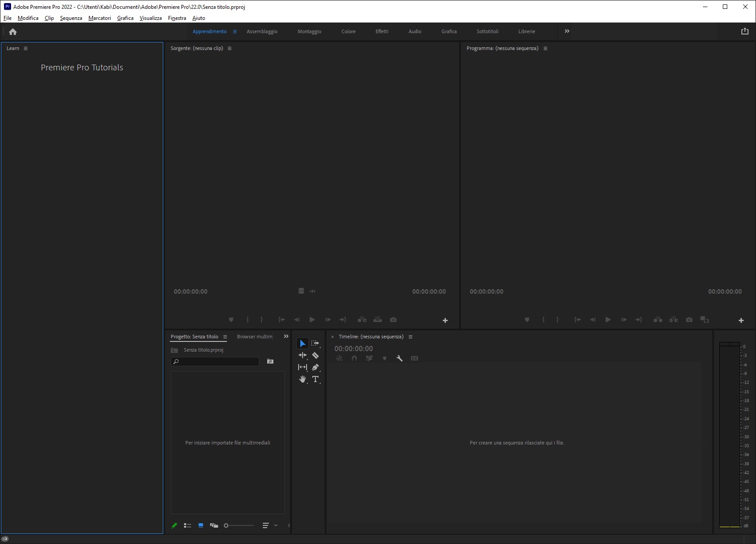Select the Selection tool arrow

tap(303, 343)
